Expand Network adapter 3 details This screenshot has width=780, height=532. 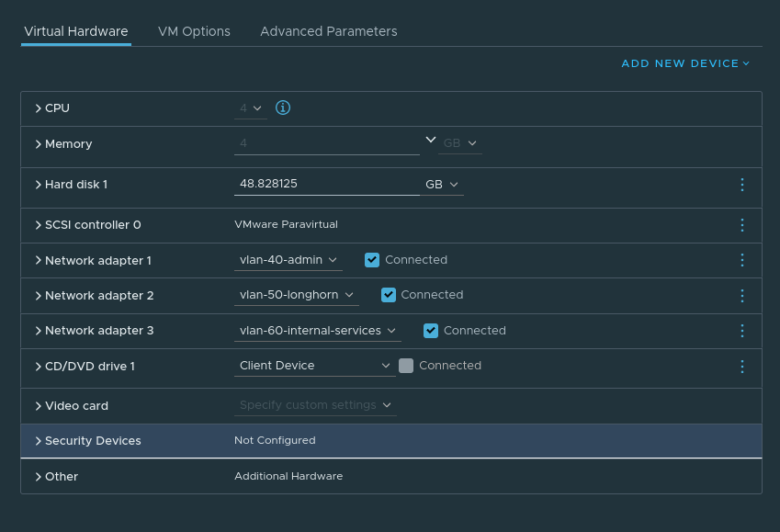[x=39, y=331]
